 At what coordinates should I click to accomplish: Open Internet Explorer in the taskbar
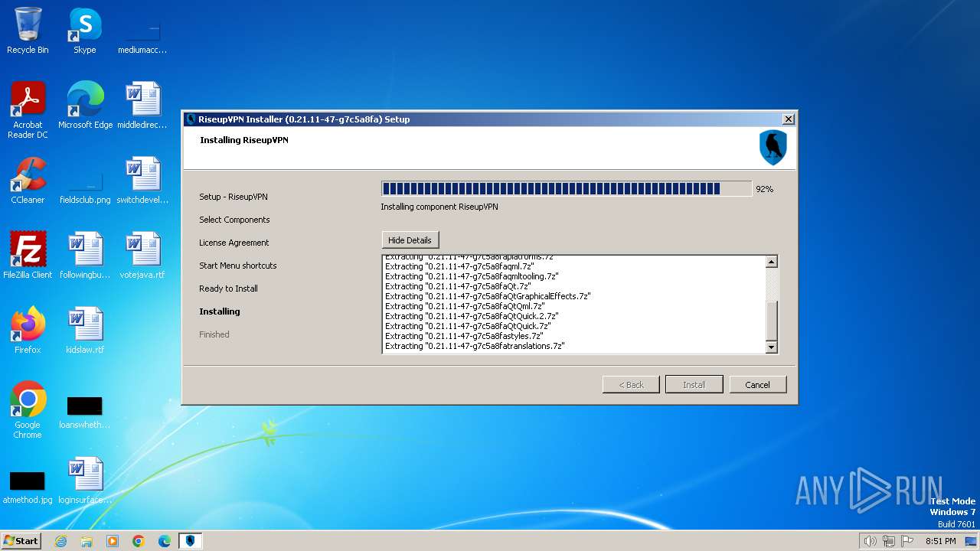pyautogui.click(x=60, y=541)
